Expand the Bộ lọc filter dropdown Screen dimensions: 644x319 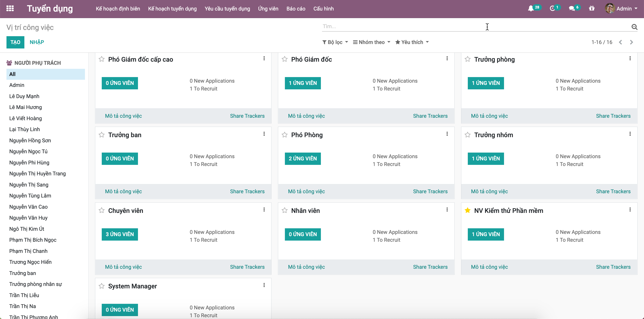(x=335, y=42)
